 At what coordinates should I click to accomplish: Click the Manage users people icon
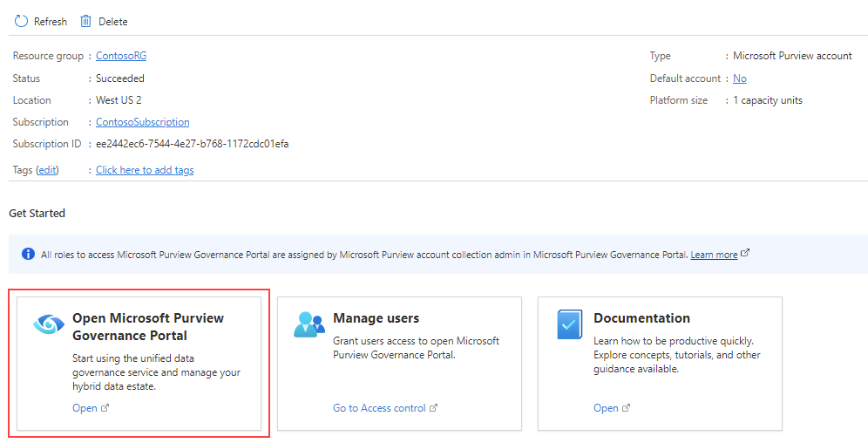coord(309,324)
